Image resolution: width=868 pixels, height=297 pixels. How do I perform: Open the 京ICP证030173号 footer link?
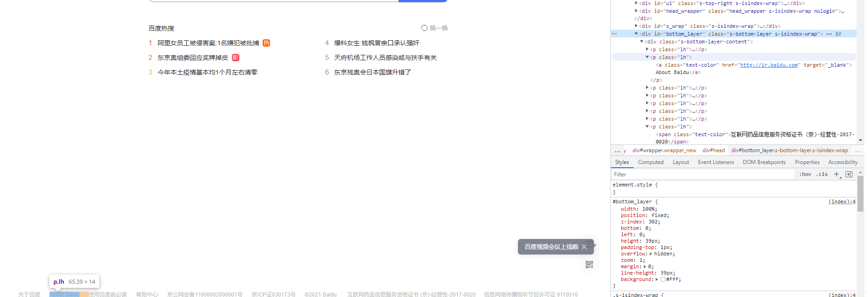click(x=274, y=294)
